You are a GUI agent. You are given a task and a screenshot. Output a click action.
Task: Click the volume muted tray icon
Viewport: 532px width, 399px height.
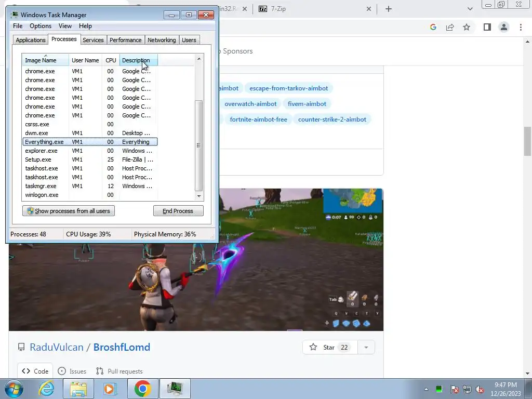pos(480,389)
